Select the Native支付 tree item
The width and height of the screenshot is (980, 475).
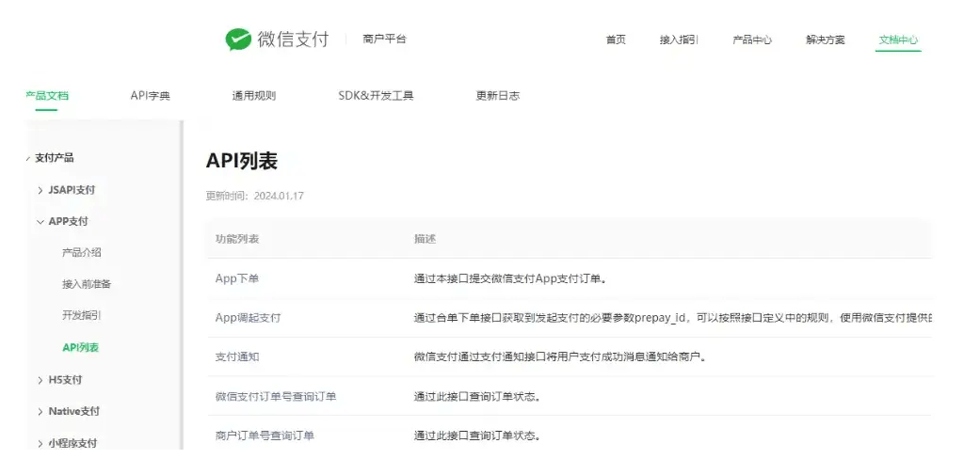click(73, 411)
